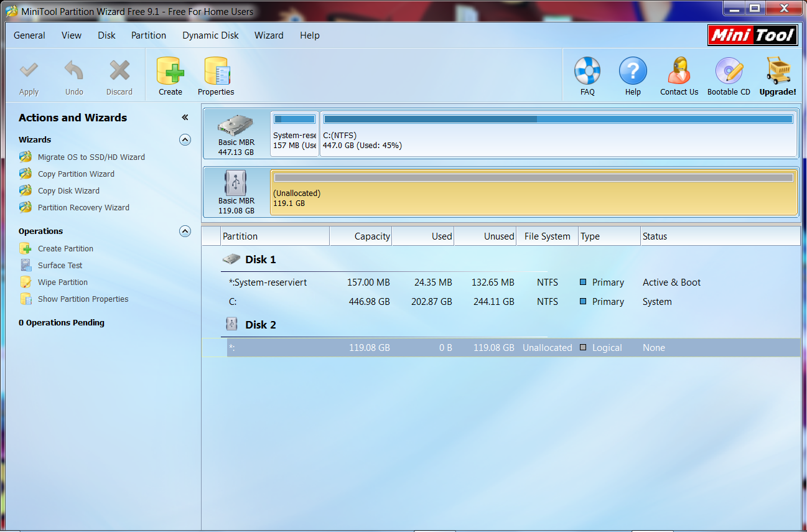This screenshot has height=532, width=807.
Task: Click the app icon in the title bar
Action: click(11, 12)
